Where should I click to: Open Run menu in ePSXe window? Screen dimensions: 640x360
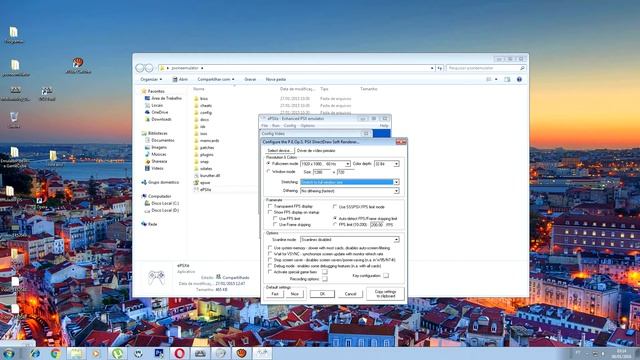click(276, 126)
